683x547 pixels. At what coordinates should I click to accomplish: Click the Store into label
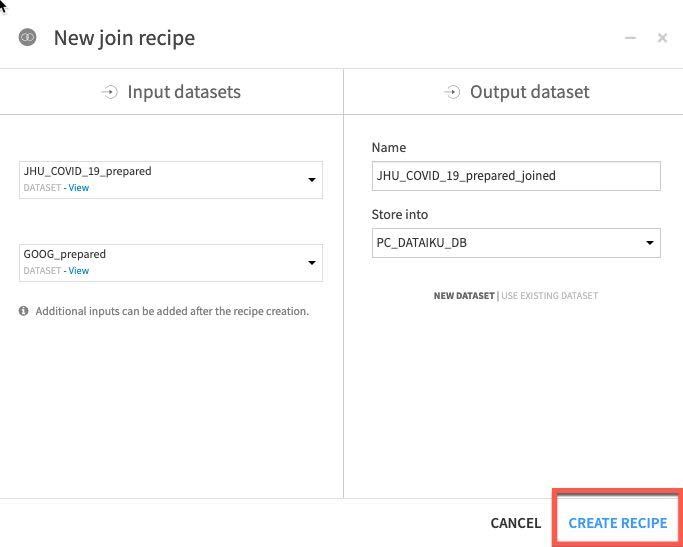[x=400, y=215]
